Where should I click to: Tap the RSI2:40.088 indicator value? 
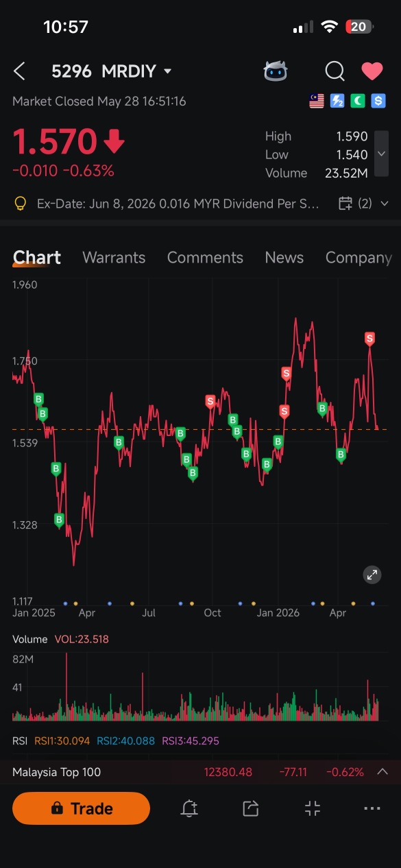[x=125, y=741]
